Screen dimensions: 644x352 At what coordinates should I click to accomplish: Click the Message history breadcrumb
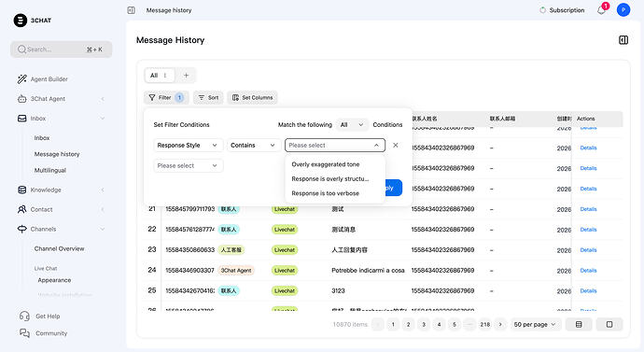169,10
